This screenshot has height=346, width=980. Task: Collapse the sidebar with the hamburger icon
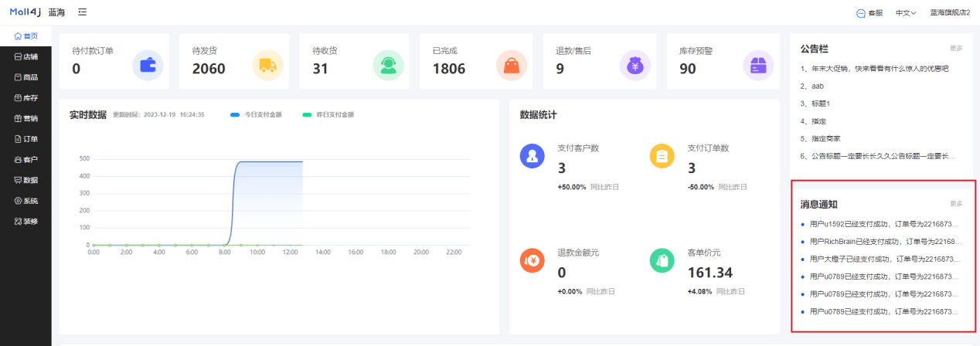point(83,12)
